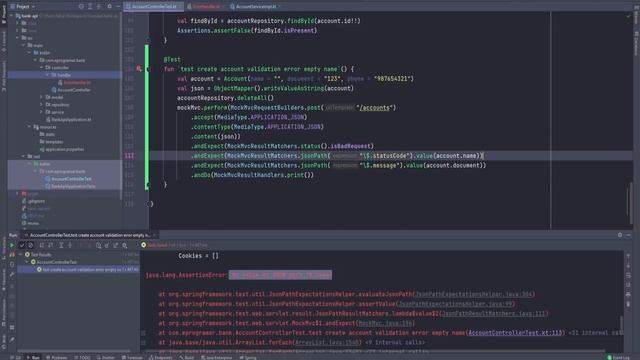Open the Event Log in bottom bar

pyautogui.click(x=618, y=357)
